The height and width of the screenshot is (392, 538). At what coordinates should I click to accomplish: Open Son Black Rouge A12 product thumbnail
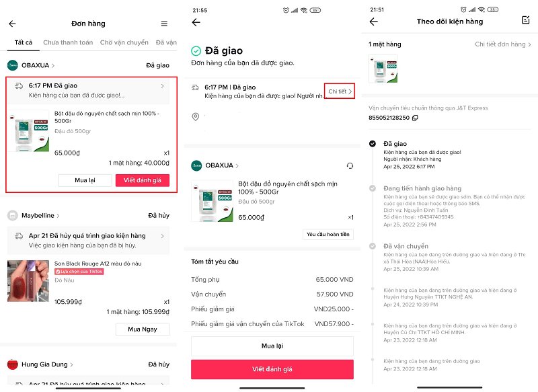(28, 281)
